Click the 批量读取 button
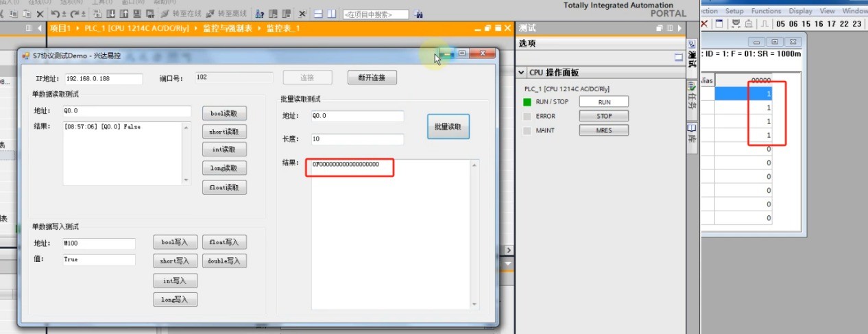The height and width of the screenshot is (334, 868). tap(448, 127)
